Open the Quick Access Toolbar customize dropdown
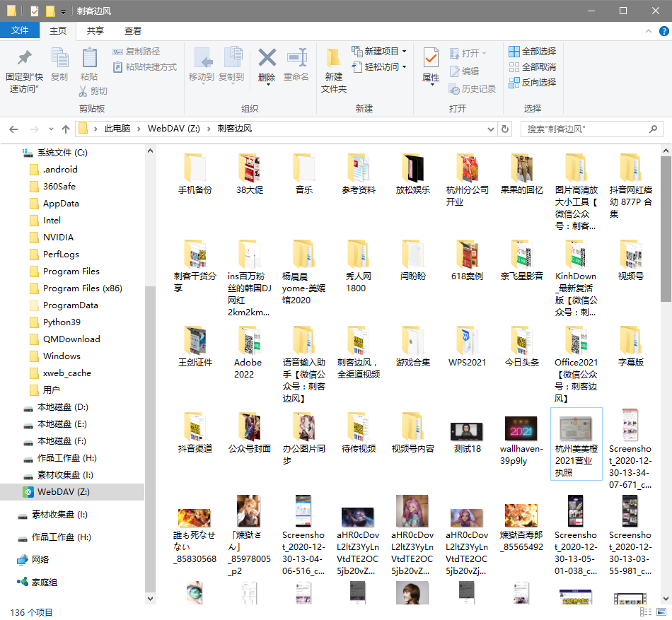This screenshot has height=620, width=672. pos(63,11)
